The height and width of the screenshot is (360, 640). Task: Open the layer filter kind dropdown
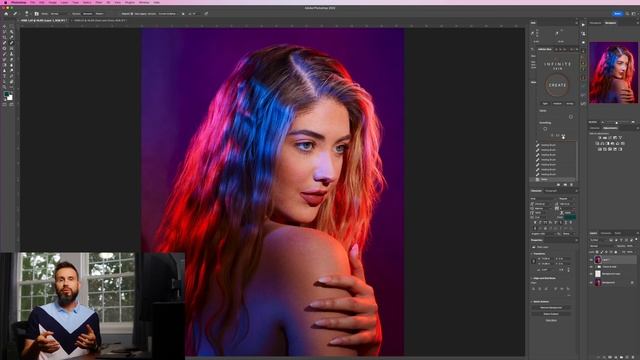(598, 240)
